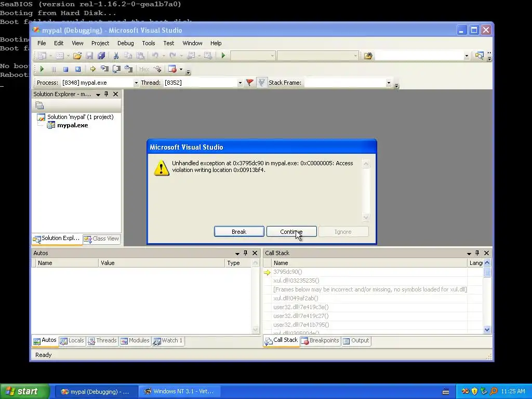Click the Cut scissors icon
The width and height of the screenshot is (532, 399).
click(116, 56)
